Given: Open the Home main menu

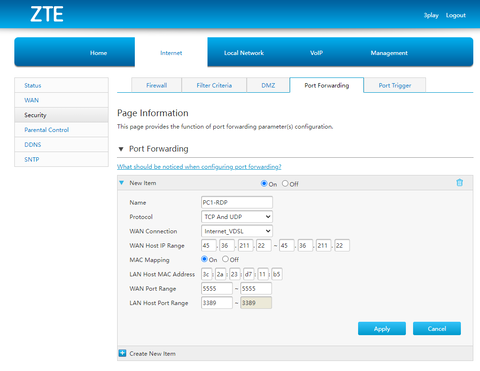Looking at the screenshot, I should pos(98,53).
